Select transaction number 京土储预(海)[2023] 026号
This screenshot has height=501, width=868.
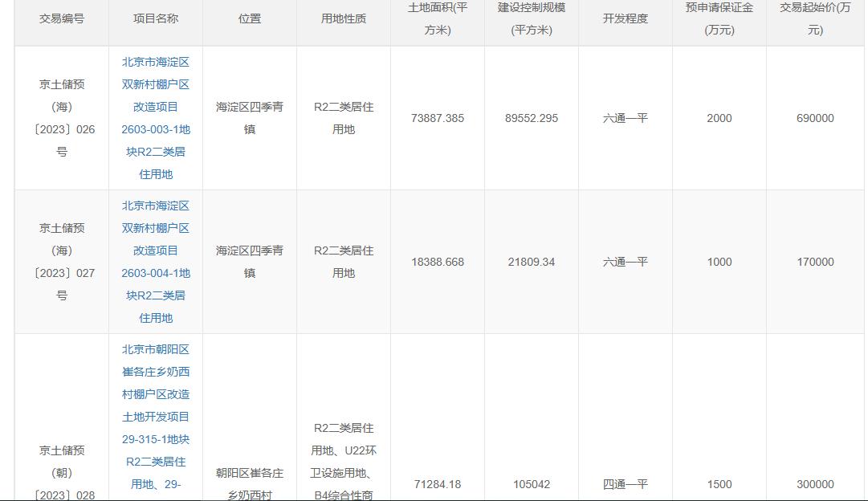pyautogui.click(x=61, y=118)
